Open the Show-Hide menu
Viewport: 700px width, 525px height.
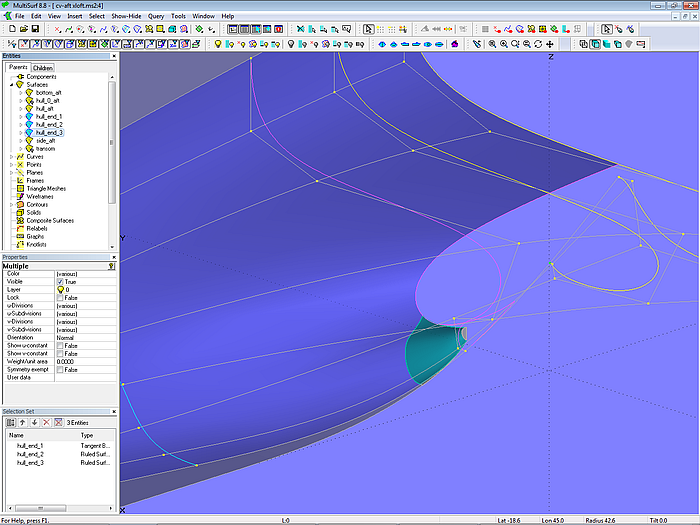(126, 17)
